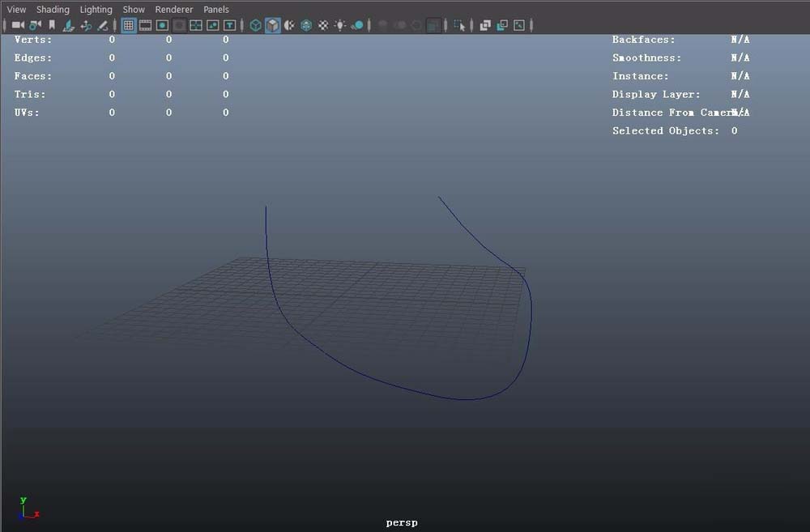This screenshot has height=532, width=810.
Task: Open the Shading menu
Action: click(x=53, y=9)
